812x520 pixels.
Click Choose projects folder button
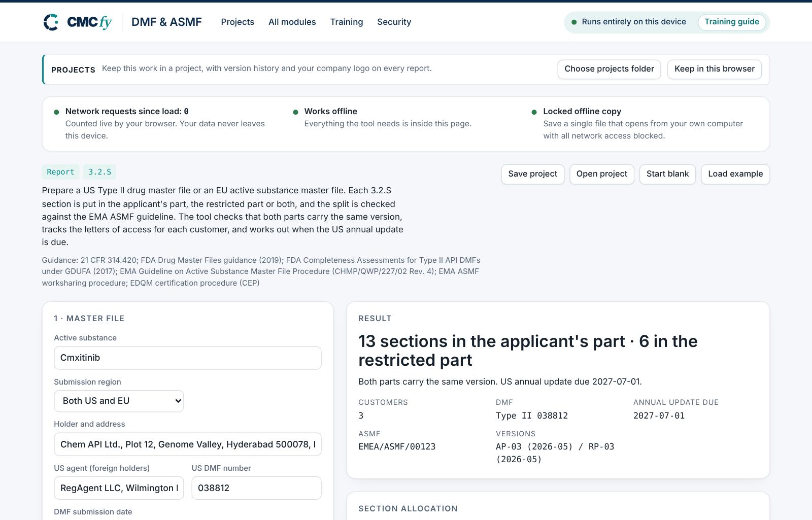pos(609,69)
